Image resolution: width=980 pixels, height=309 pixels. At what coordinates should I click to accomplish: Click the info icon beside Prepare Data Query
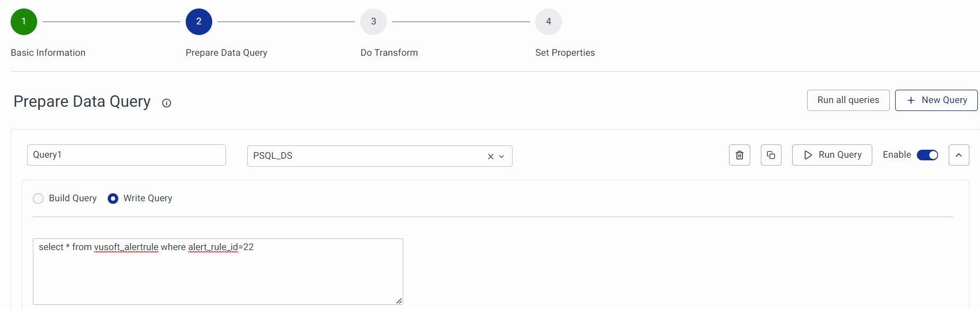click(x=167, y=103)
